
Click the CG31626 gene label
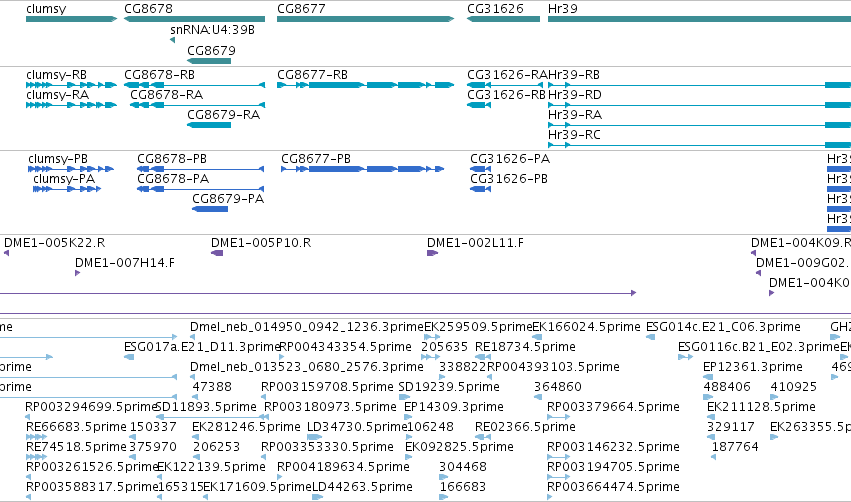pyautogui.click(x=496, y=9)
